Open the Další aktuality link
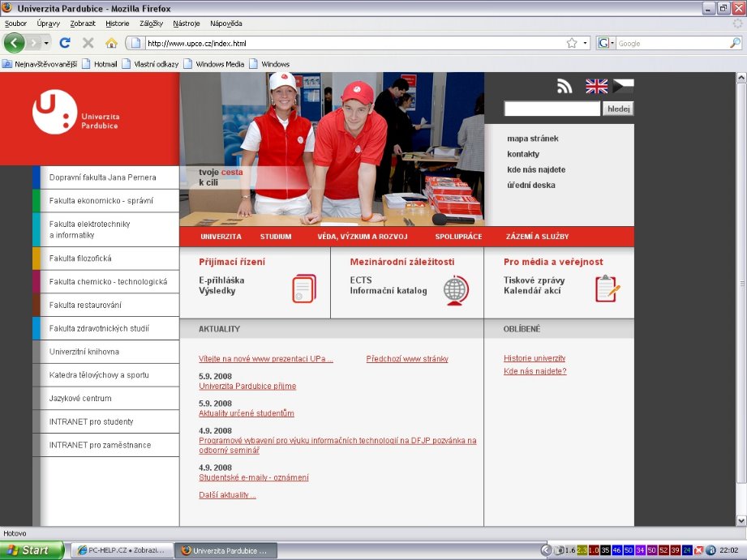This screenshot has width=747, height=560. coord(227,495)
